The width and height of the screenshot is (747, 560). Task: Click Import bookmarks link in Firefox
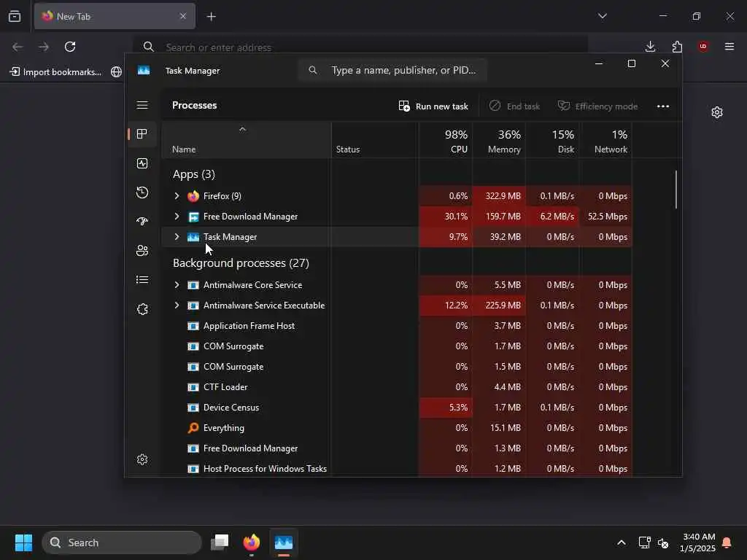[x=55, y=72]
